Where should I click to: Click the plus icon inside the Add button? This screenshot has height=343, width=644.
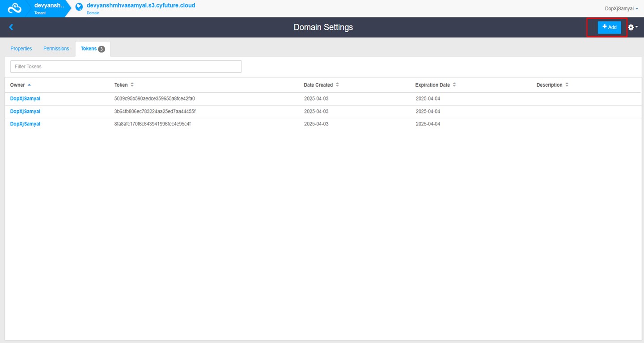pos(605,27)
